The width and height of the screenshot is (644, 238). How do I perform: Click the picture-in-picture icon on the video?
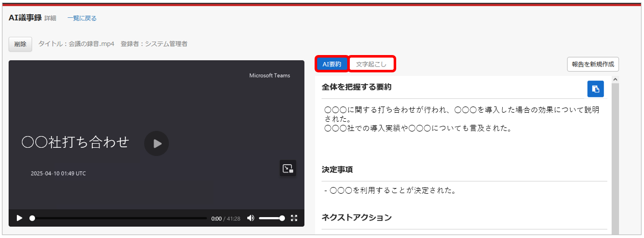(288, 168)
